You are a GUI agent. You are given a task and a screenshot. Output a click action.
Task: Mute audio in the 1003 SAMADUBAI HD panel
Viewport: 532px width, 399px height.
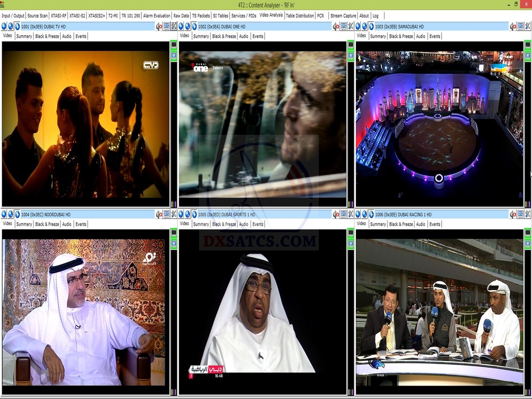pos(513,27)
